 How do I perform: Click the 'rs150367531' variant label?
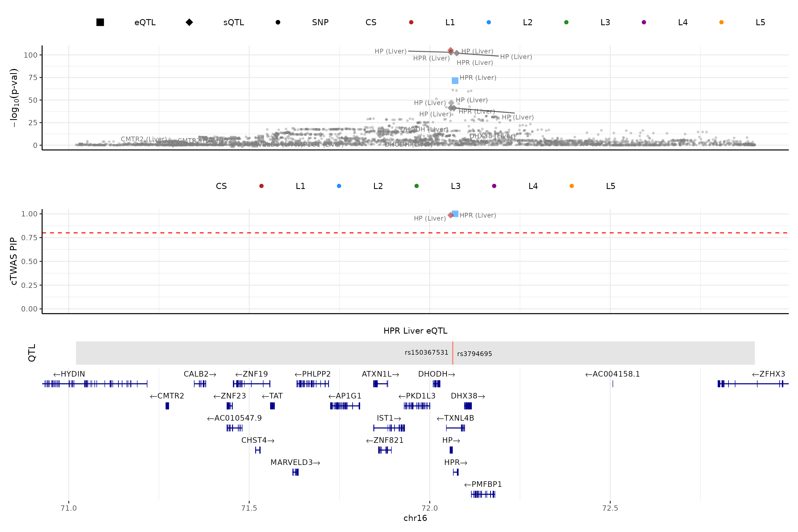tap(426, 352)
